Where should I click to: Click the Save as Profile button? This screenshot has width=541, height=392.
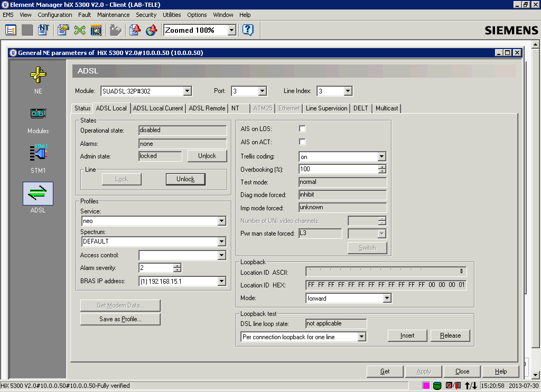pos(120,319)
